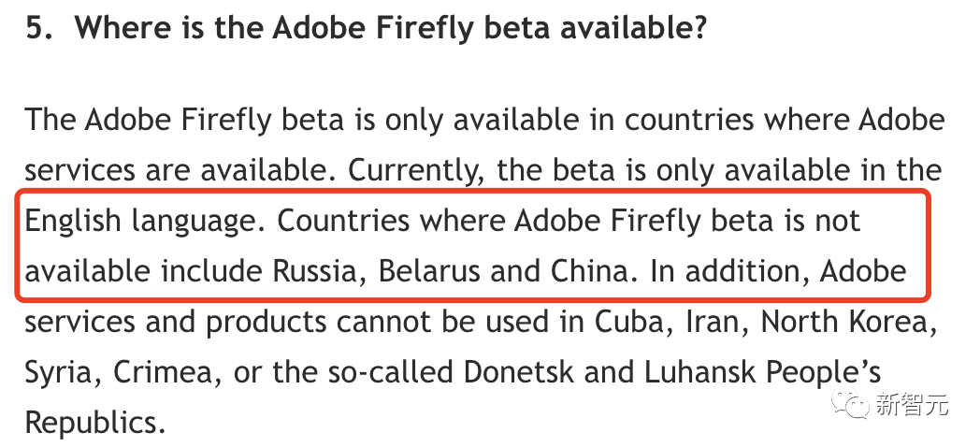
Task: Click the 'Where is the Adobe Firefly beta available?' heading
Action: tap(390, 29)
